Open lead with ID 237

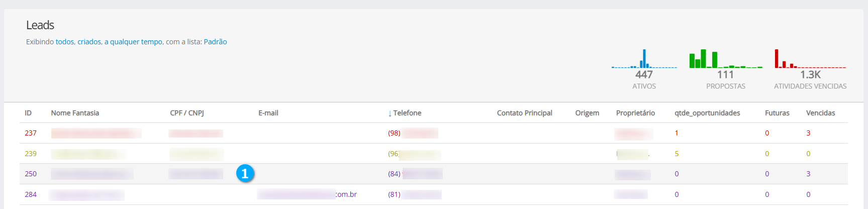pyautogui.click(x=31, y=133)
